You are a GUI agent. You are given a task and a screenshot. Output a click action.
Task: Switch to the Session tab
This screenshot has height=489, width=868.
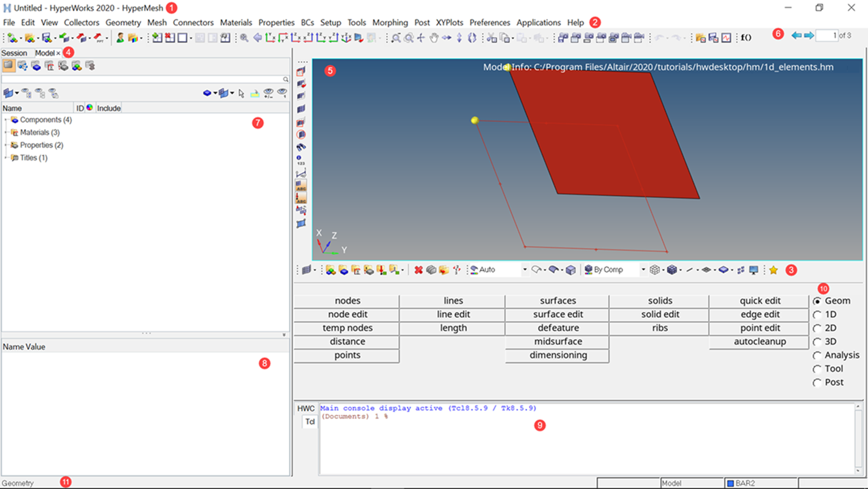tap(14, 53)
